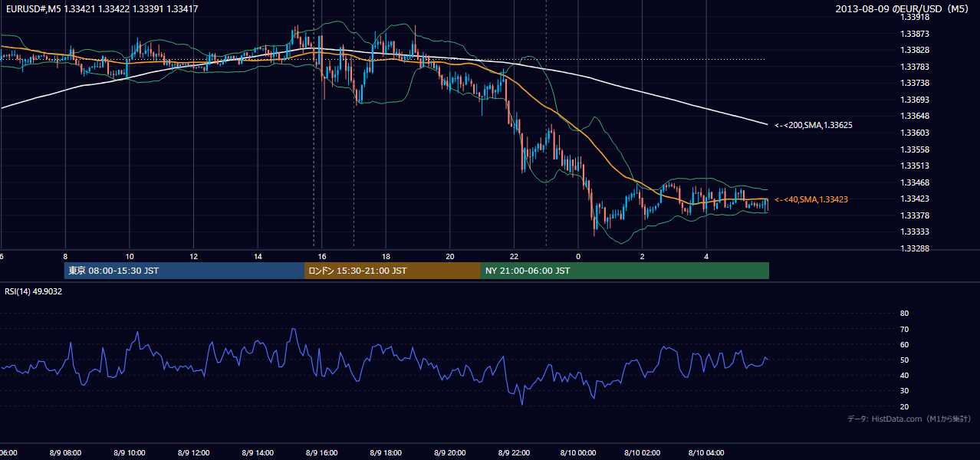Click RSI axis level 20

904,406
